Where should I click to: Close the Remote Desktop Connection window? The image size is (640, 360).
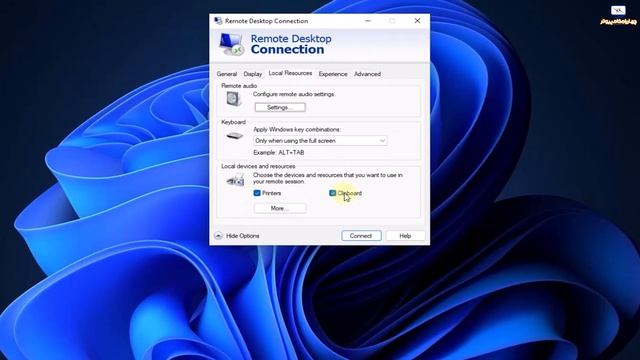417,21
